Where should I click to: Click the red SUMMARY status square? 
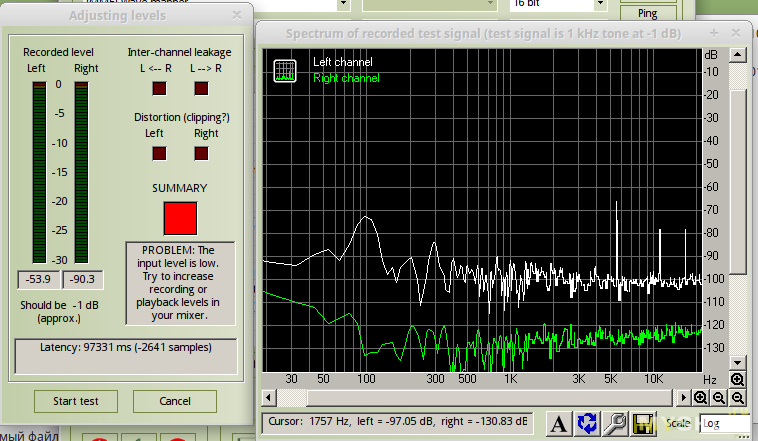[180, 219]
